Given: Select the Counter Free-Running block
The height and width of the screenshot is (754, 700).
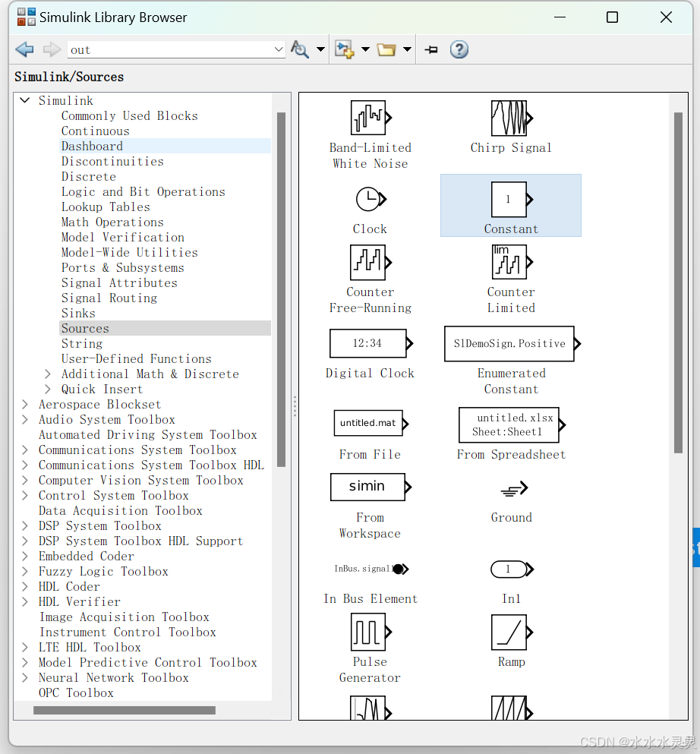Looking at the screenshot, I should pyautogui.click(x=370, y=262).
